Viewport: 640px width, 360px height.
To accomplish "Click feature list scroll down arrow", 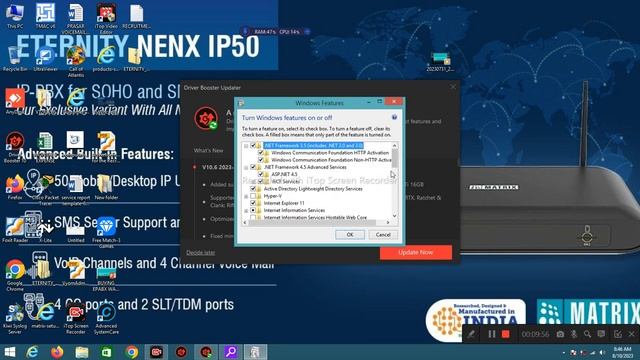I will click(394, 216).
